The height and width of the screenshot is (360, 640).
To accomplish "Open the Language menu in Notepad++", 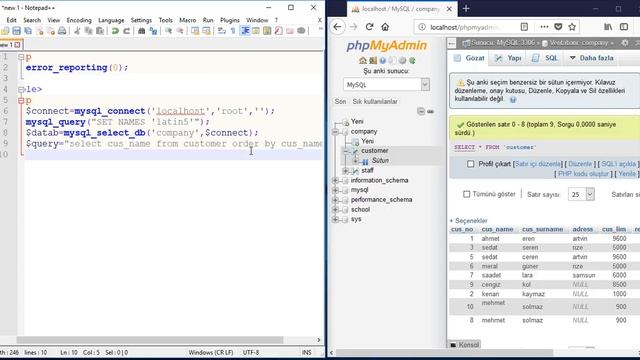I will [111, 20].
